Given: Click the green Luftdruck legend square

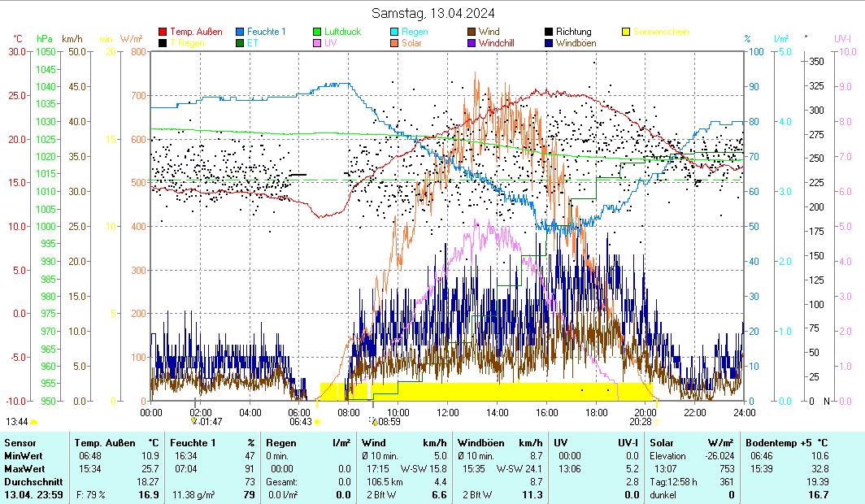Looking at the screenshot, I should pyautogui.click(x=318, y=33).
